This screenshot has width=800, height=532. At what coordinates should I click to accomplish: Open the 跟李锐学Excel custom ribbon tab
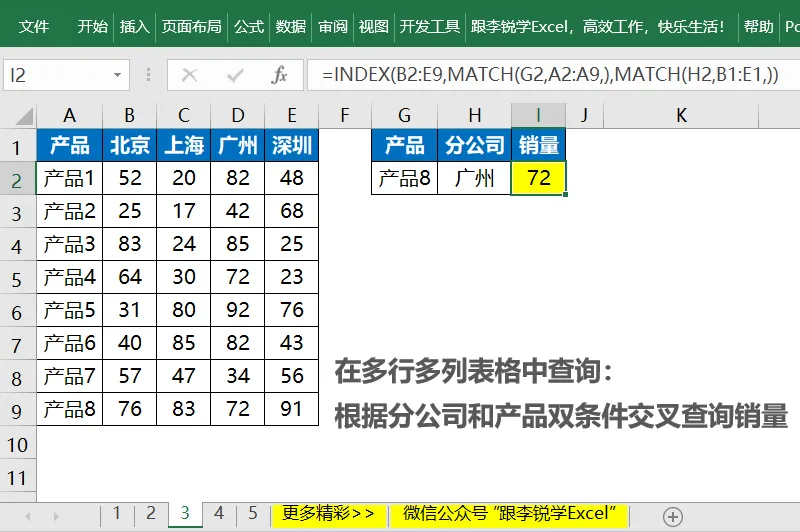(x=597, y=26)
